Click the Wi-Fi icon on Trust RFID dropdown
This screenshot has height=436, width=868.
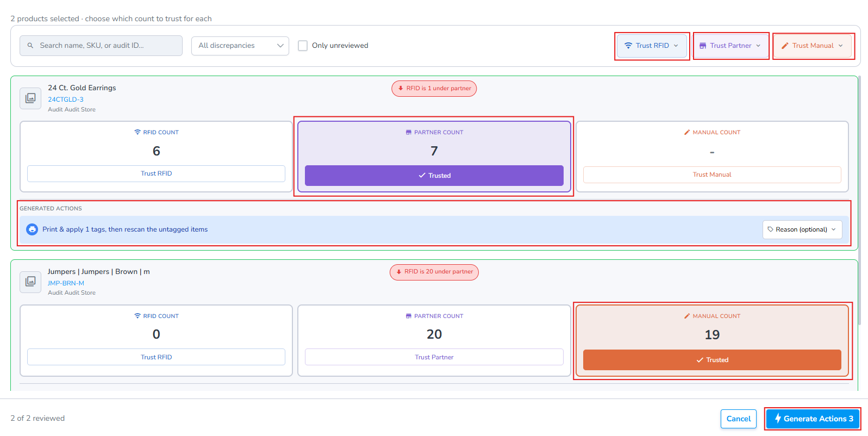628,46
